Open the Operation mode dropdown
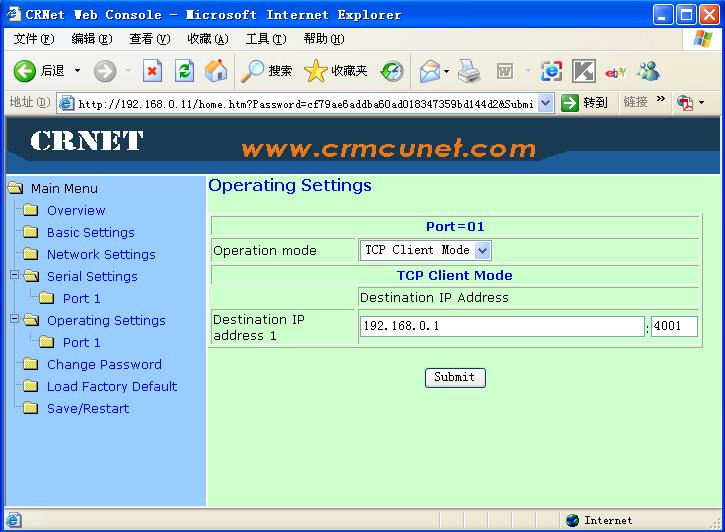The width and height of the screenshot is (725, 532). [425, 251]
